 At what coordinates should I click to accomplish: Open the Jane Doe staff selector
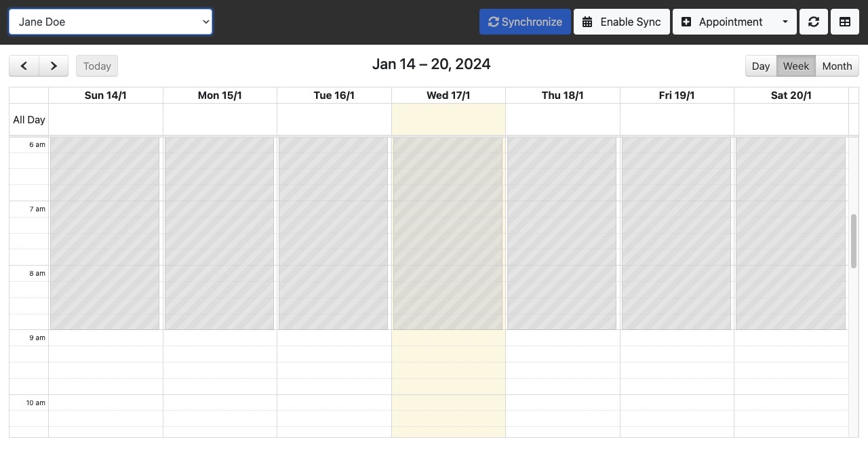pyautogui.click(x=111, y=22)
